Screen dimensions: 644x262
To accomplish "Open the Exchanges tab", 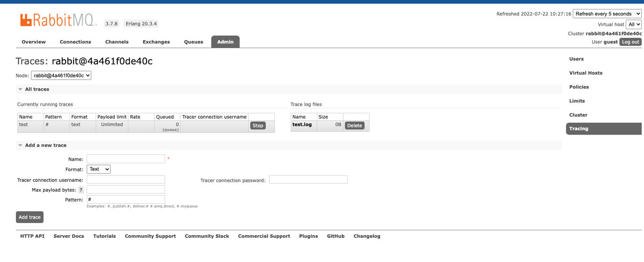I will (156, 42).
